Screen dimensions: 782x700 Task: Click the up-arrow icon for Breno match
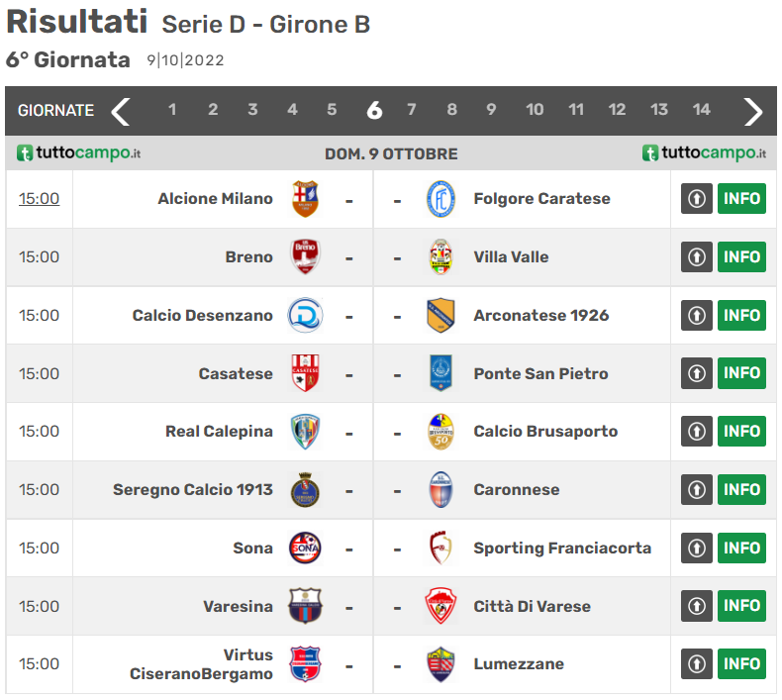coord(697,257)
